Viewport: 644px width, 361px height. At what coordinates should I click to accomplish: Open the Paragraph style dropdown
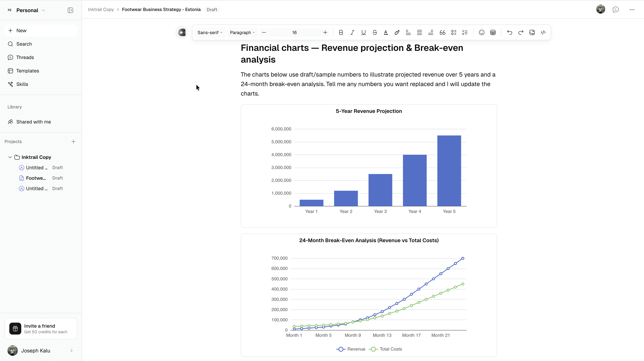tap(241, 32)
